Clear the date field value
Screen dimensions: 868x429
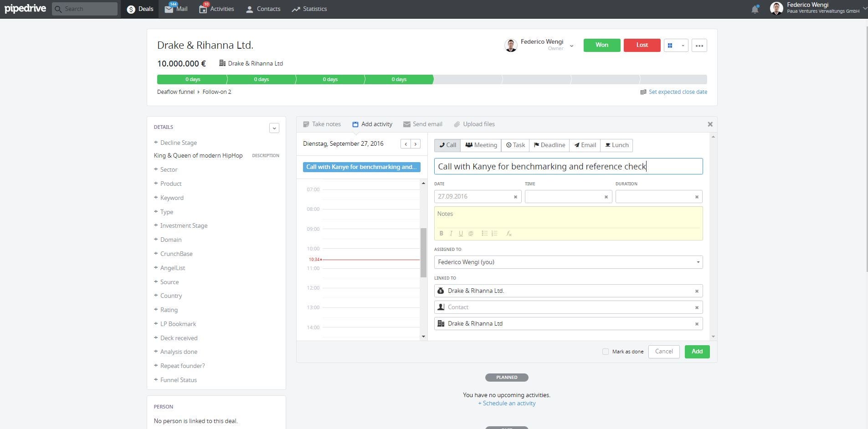pyautogui.click(x=515, y=197)
